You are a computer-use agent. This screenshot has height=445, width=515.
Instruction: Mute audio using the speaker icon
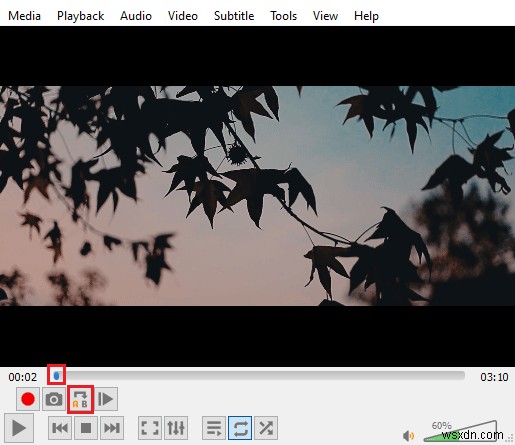[x=408, y=435]
